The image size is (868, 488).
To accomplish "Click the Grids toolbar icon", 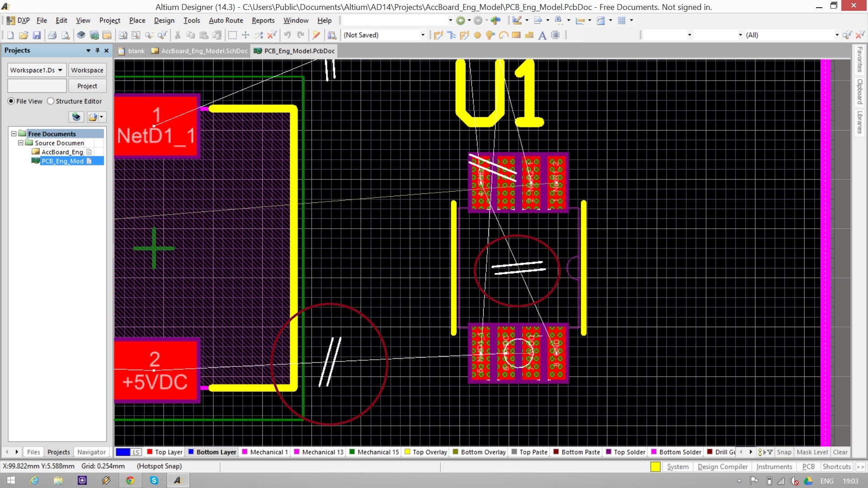I will [622, 20].
